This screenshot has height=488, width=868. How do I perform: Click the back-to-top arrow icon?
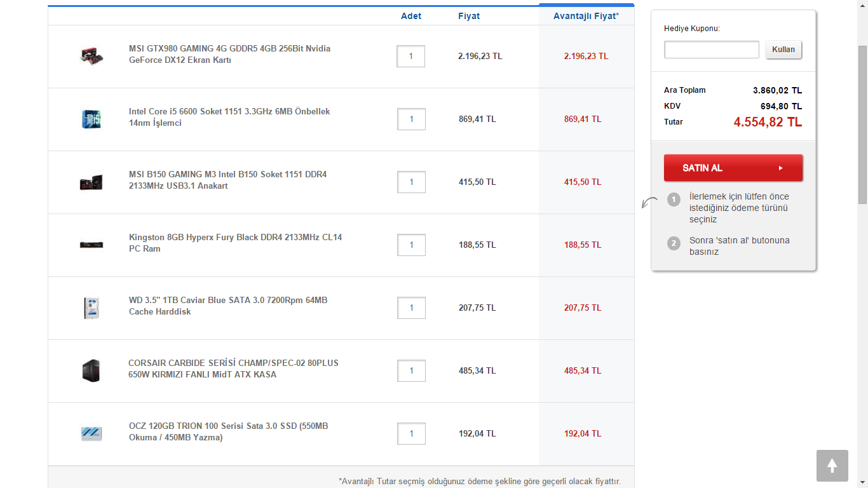[x=832, y=466]
